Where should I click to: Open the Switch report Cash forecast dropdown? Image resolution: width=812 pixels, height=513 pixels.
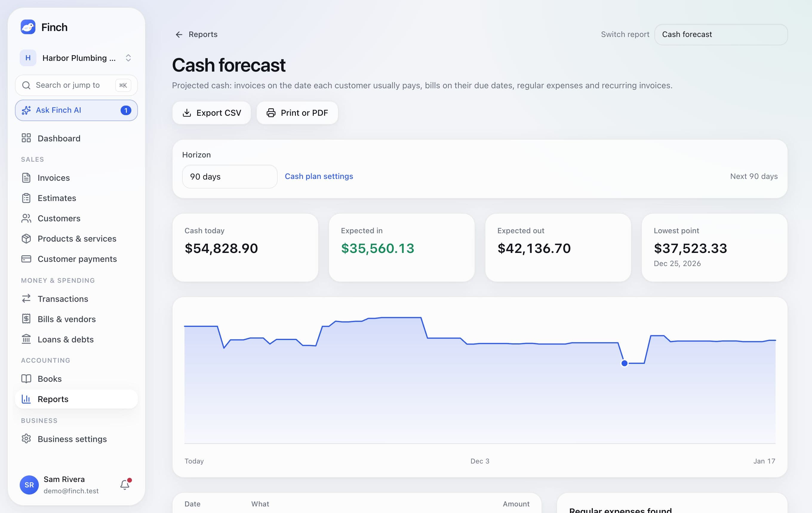tap(721, 34)
